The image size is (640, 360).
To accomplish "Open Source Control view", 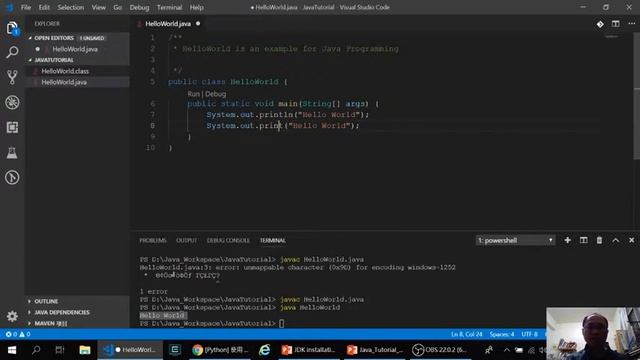I will pos(12,77).
